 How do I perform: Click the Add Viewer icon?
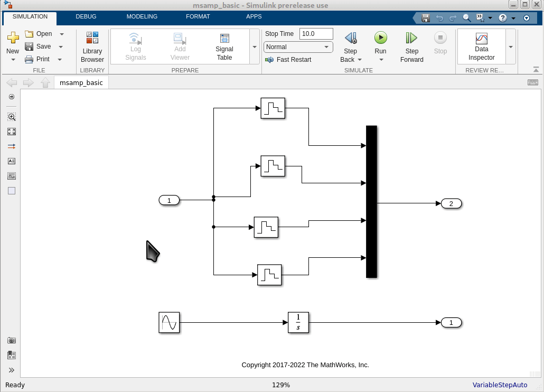coord(180,39)
